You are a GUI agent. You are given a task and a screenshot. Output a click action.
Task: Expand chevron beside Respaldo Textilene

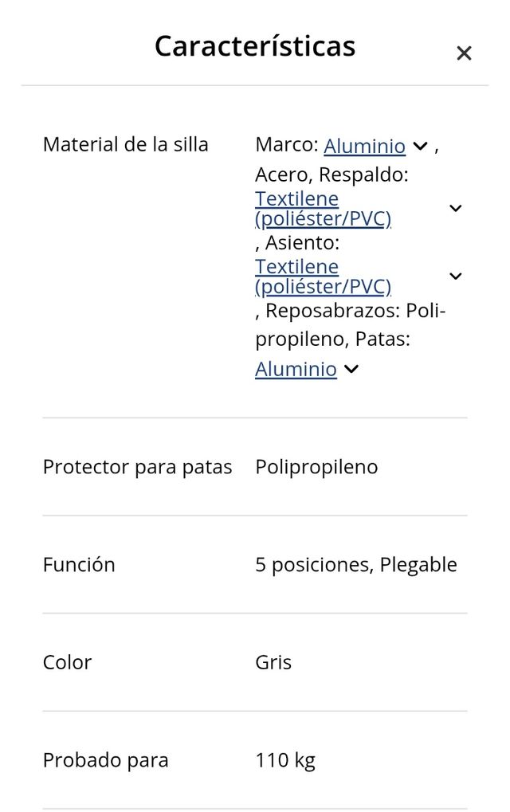click(455, 208)
